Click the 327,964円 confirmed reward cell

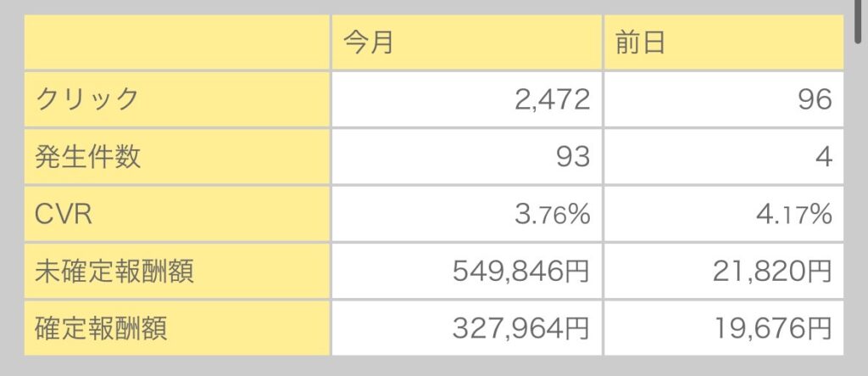466,328
